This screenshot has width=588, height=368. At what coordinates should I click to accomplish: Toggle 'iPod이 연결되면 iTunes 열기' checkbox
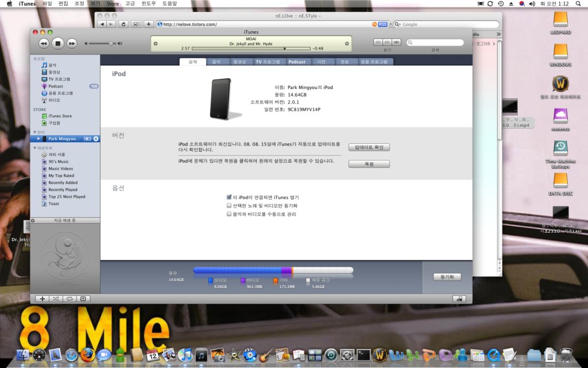(x=229, y=197)
